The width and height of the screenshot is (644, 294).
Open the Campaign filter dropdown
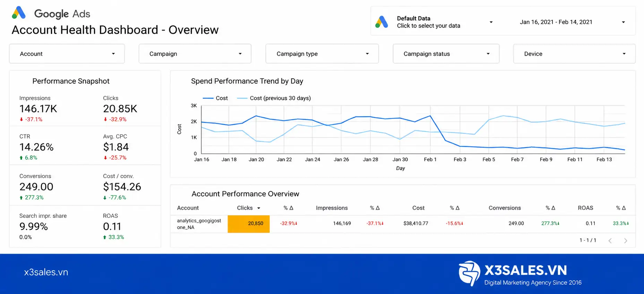[x=195, y=54]
